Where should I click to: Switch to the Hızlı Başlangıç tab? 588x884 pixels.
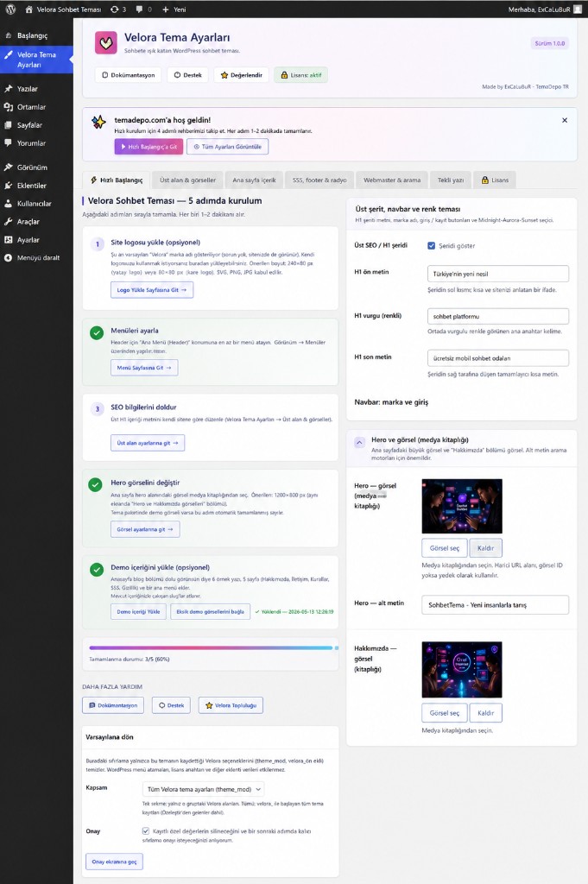[117, 180]
